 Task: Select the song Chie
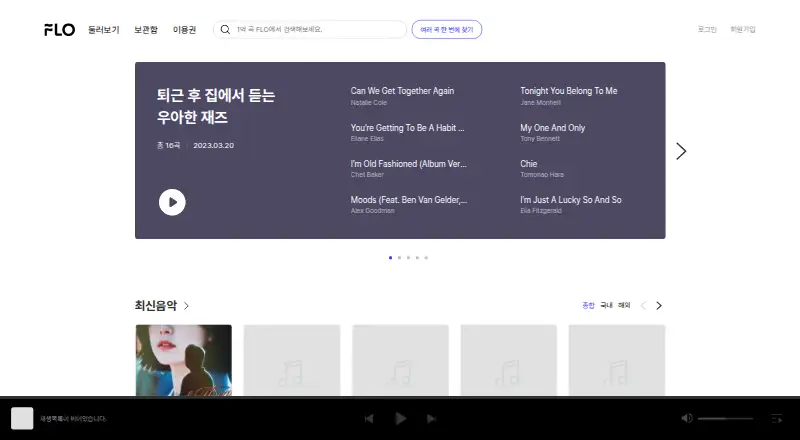pyautogui.click(x=529, y=164)
